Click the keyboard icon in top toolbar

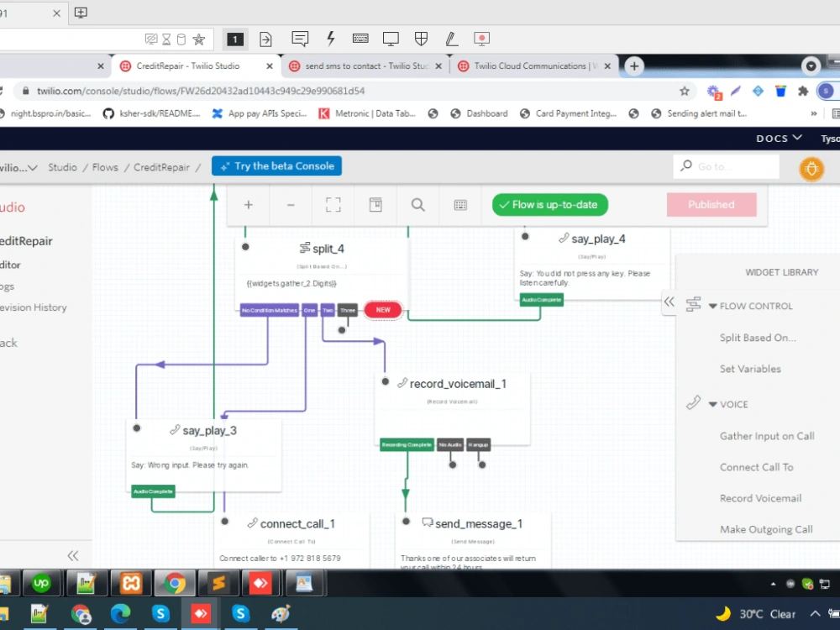[360, 39]
